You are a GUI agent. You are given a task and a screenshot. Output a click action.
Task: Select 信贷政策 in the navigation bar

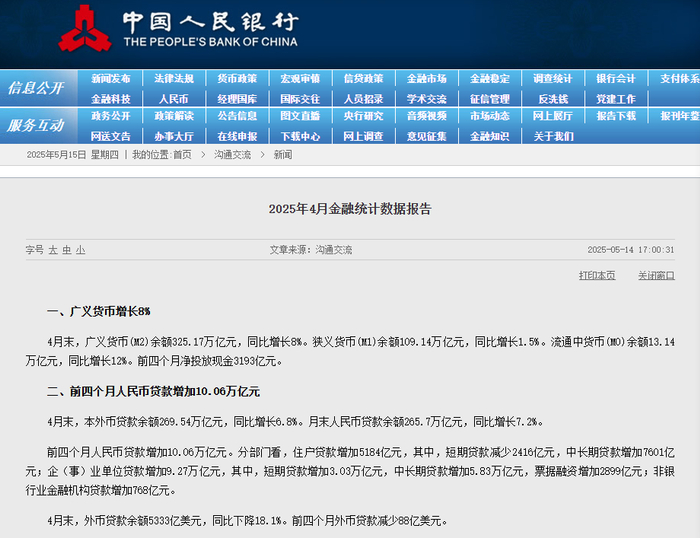pyautogui.click(x=363, y=79)
